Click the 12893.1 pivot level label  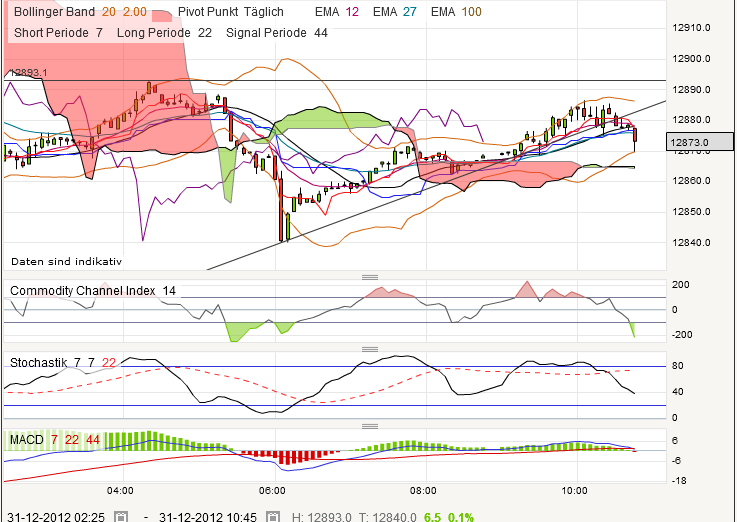(28, 73)
